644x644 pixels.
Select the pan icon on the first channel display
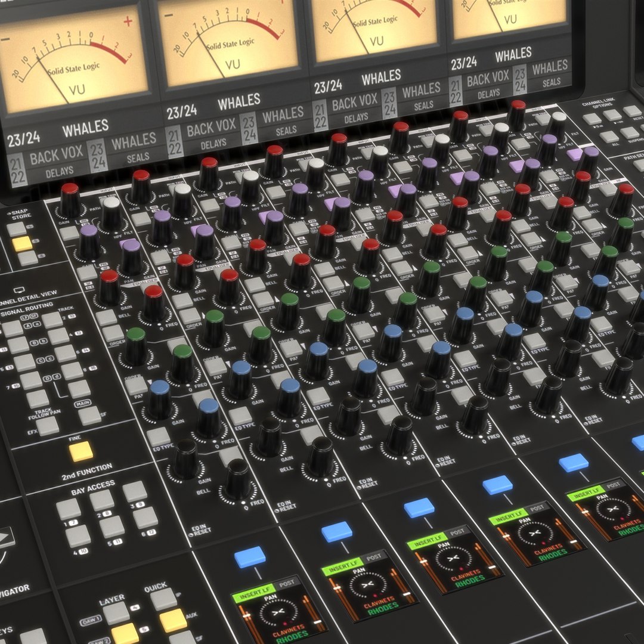(x=278, y=613)
